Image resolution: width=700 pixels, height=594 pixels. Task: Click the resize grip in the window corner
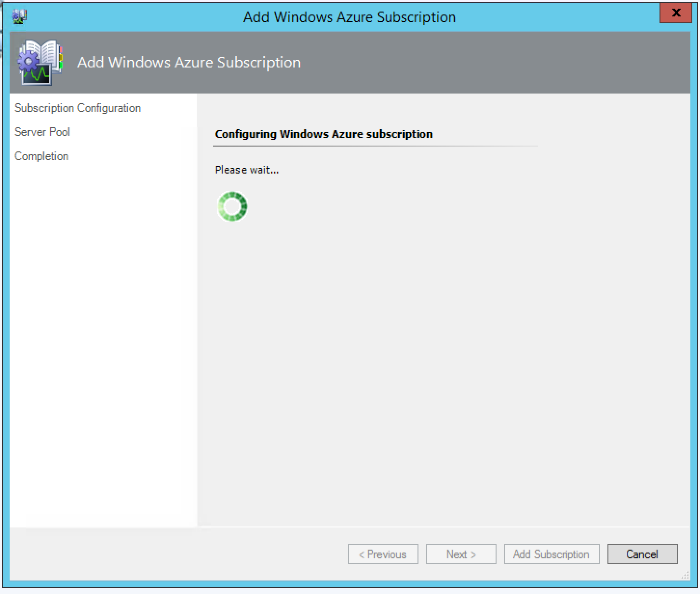(685, 576)
